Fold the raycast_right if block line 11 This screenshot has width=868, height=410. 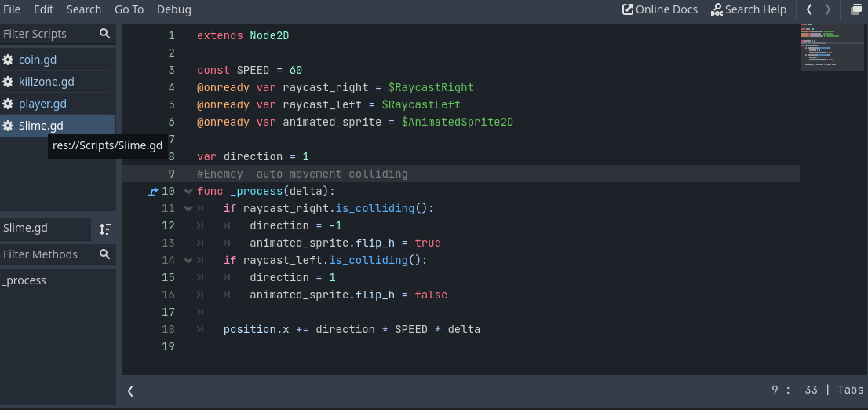coord(188,208)
